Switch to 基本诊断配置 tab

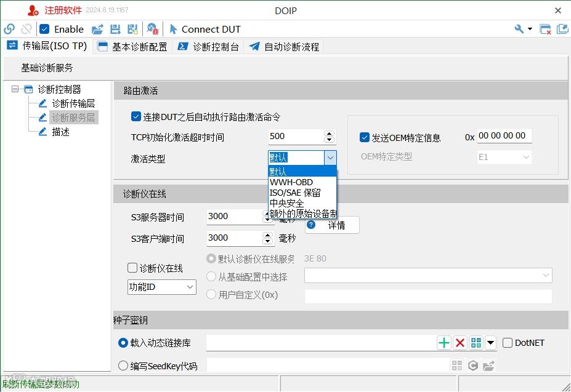[x=132, y=47]
